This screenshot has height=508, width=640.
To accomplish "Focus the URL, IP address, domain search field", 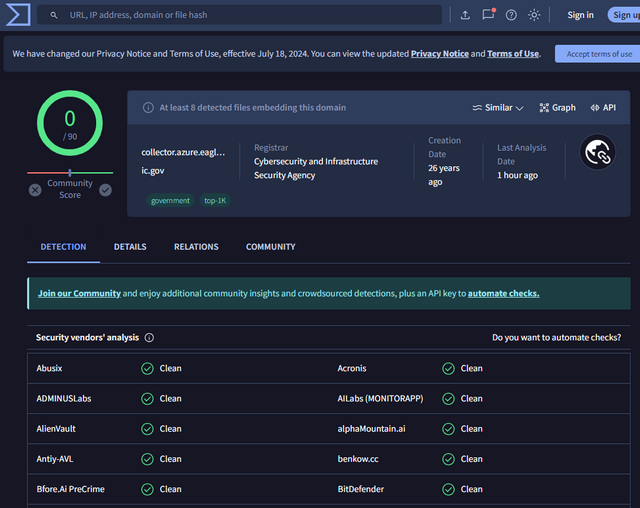I will pyautogui.click(x=240, y=15).
